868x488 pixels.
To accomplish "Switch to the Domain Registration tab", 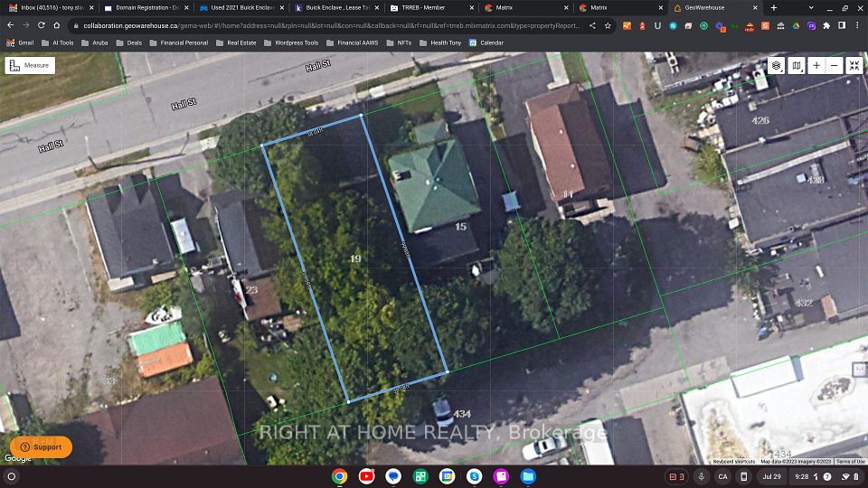I will click(146, 8).
